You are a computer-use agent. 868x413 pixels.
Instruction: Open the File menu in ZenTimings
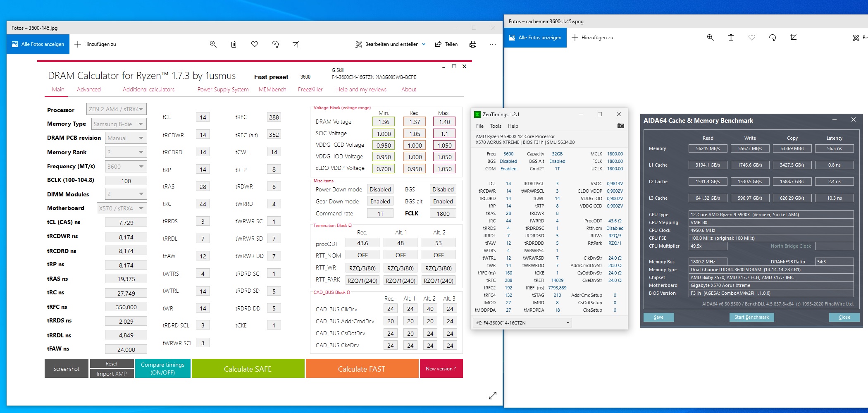tap(480, 126)
